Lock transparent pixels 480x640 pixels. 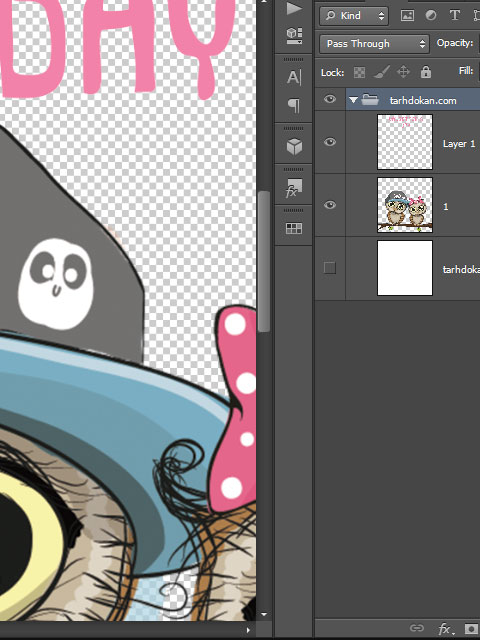click(x=359, y=73)
